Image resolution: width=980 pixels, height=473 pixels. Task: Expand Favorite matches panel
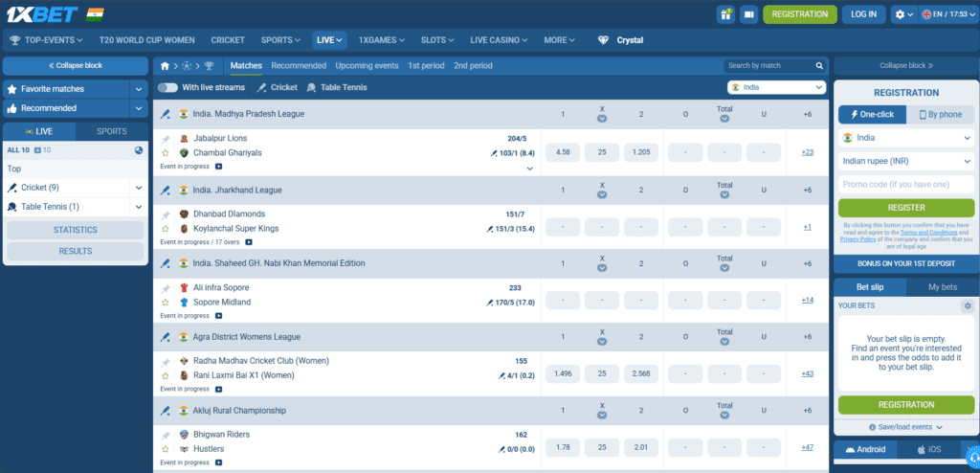point(139,89)
